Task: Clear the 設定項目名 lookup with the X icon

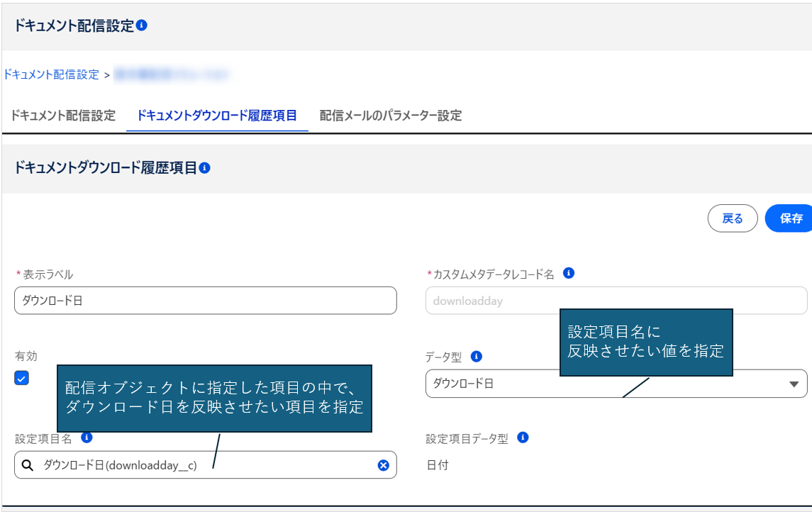Action: (383, 465)
